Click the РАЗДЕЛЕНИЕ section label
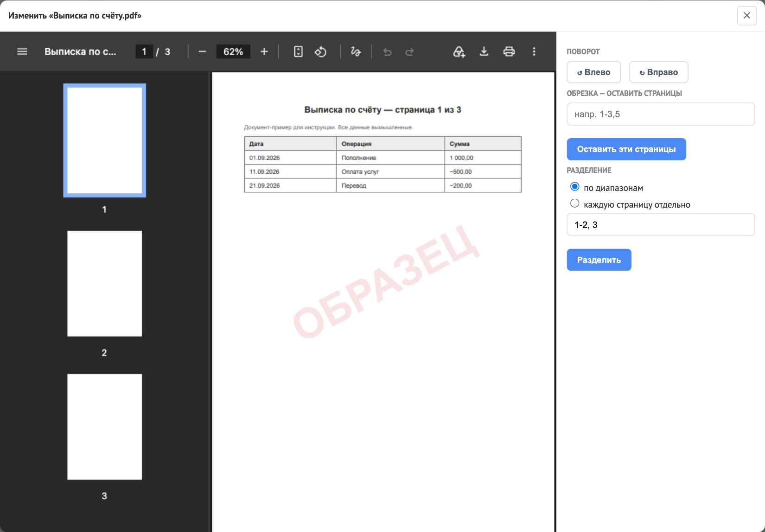 589,170
